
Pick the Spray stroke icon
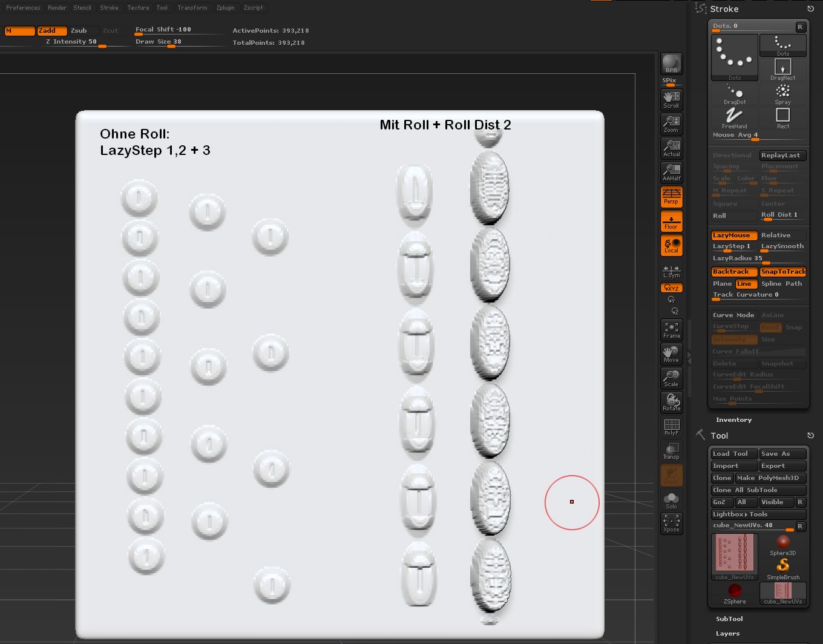click(x=782, y=94)
